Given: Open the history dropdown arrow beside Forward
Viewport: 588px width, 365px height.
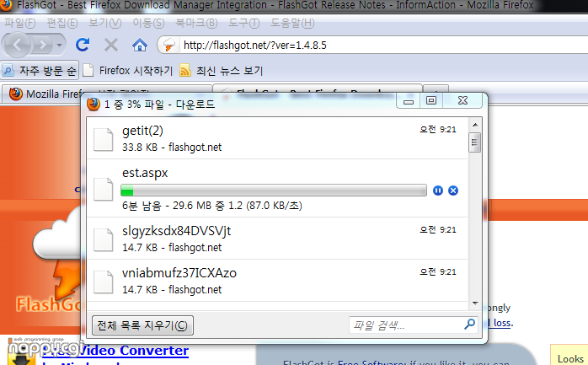Looking at the screenshot, I should click(59, 46).
